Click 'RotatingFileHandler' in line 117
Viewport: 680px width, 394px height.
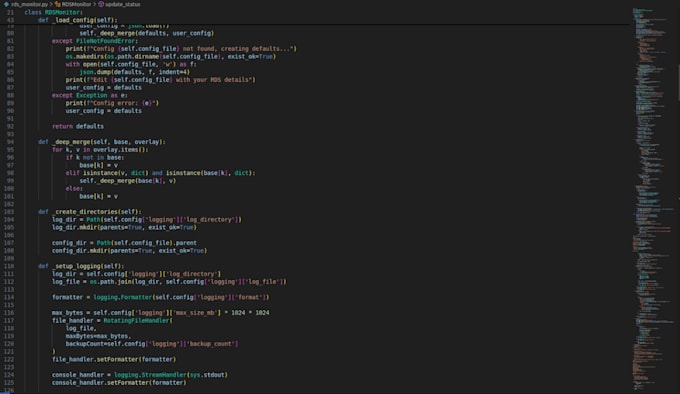click(x=136, y=321)
